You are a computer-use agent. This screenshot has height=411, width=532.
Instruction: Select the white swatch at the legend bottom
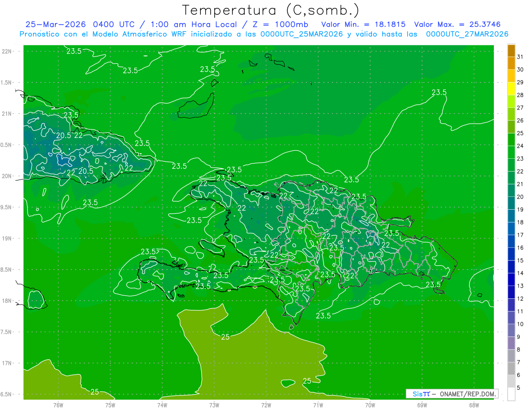coord(511,394)
